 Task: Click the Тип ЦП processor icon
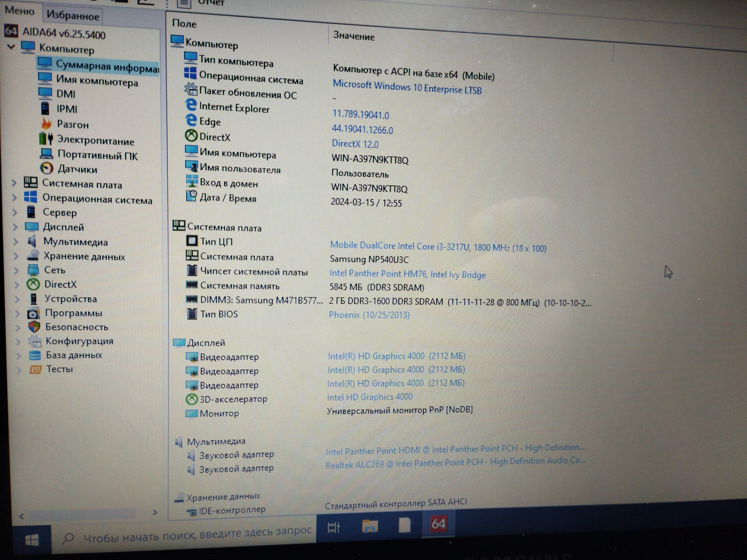click(x=191, y=241)
